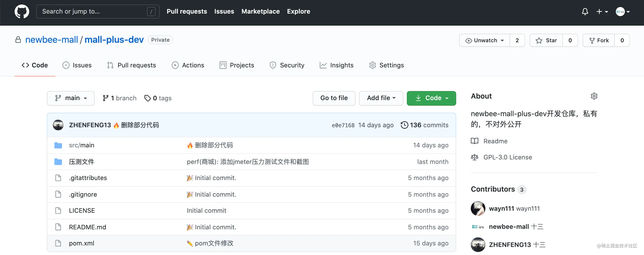
Task: Click the .gitattributes file icon
Action: click(x=58, y=178)
